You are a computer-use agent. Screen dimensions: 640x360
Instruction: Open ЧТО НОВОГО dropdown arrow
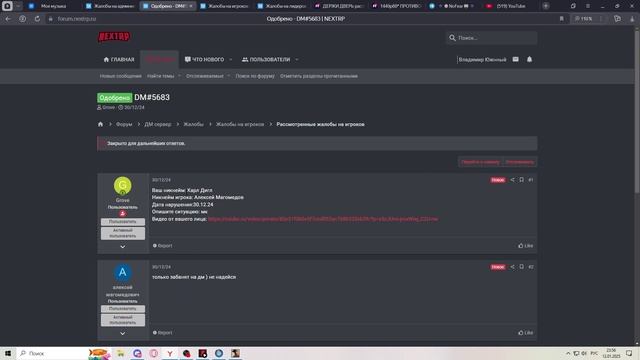[231, 60]
